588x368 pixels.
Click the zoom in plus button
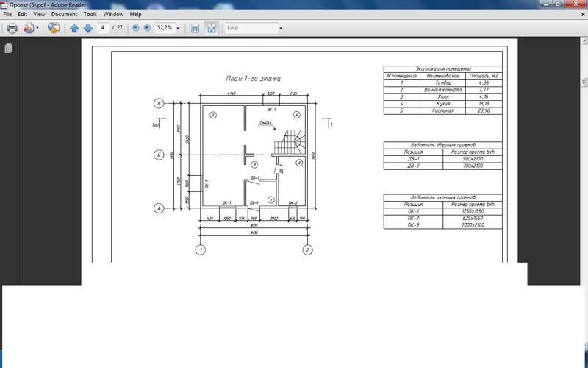pos(147,28)
